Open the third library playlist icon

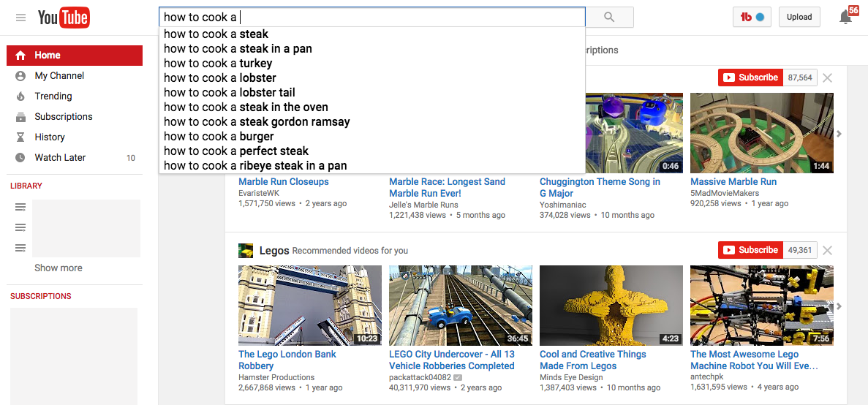coord(20,248)
